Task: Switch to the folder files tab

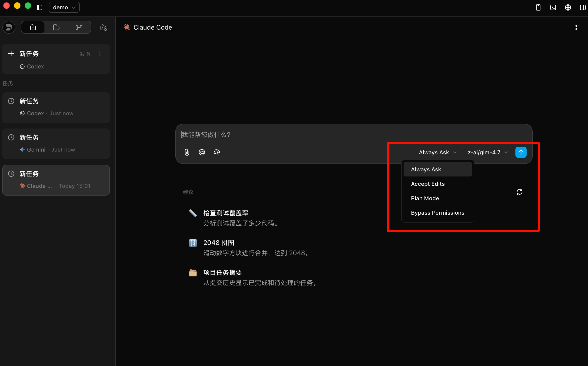Action: click(x=56, y=27)
